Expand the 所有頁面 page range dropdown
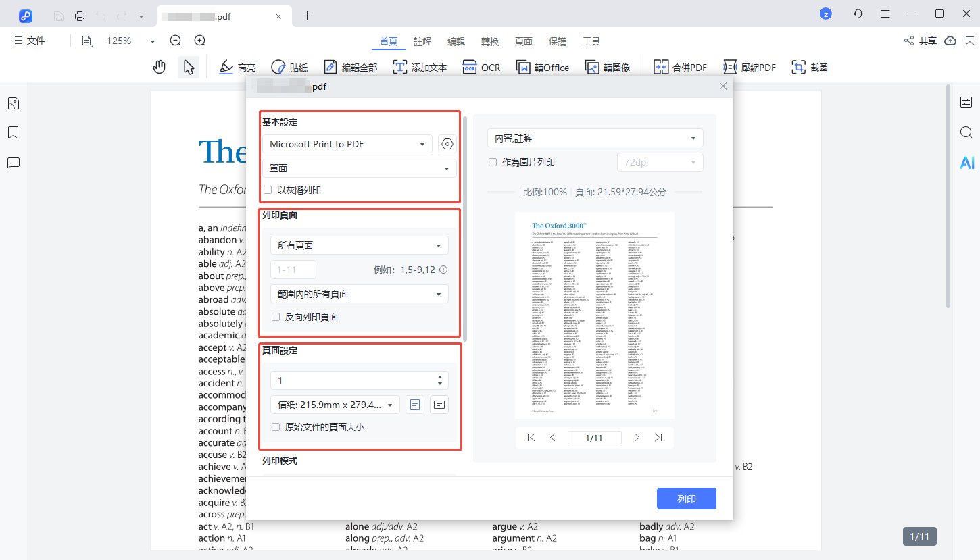 point(359,245)
